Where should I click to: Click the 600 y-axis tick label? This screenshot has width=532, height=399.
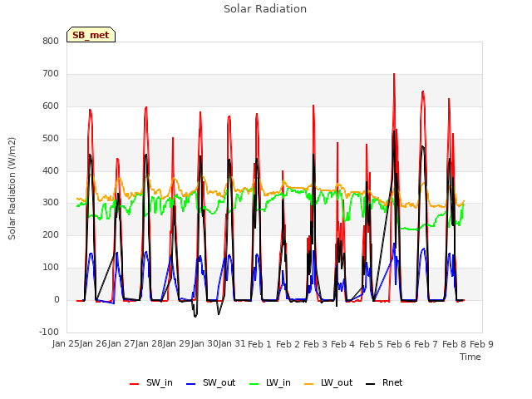(51, 106)
